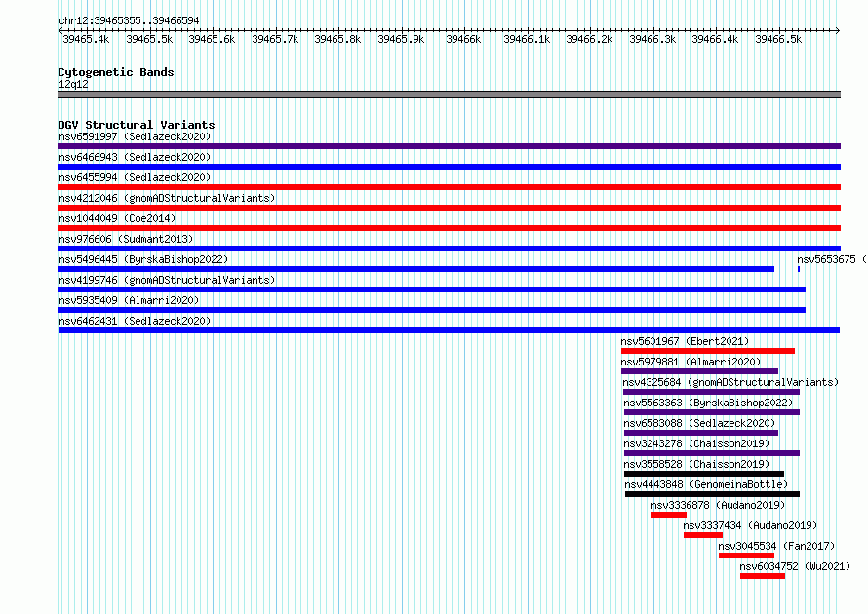Screen dimensions: 868x614
Task: Select the purple nsv6591997 variant bar
Action: (x=449, y=146)
